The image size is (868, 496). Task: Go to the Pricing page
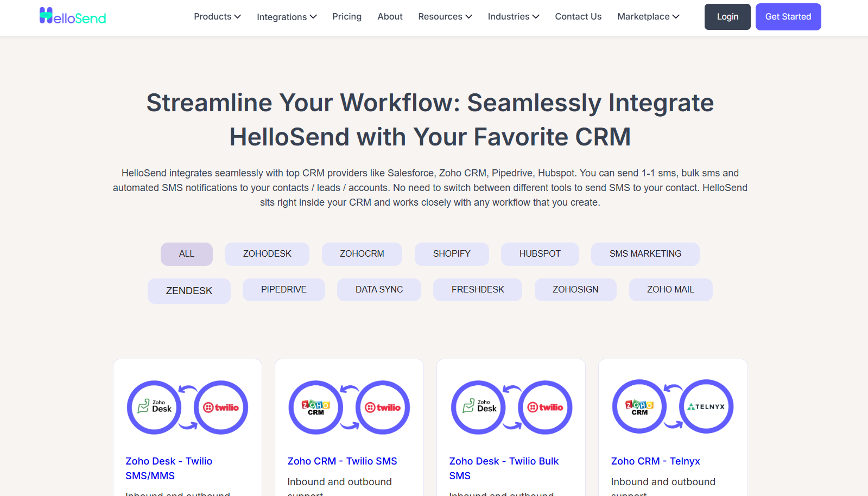tap(347, 16)
